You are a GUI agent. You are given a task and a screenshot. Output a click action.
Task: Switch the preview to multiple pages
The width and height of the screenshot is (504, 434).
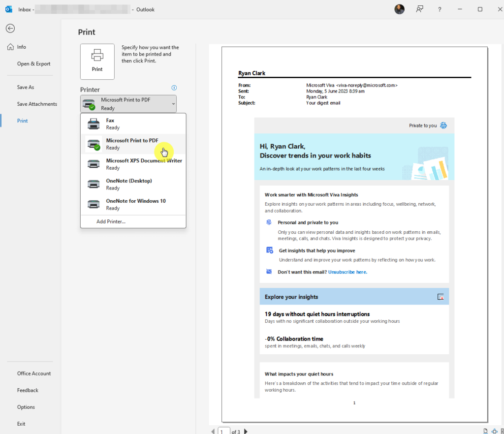(x=502, y=432)
